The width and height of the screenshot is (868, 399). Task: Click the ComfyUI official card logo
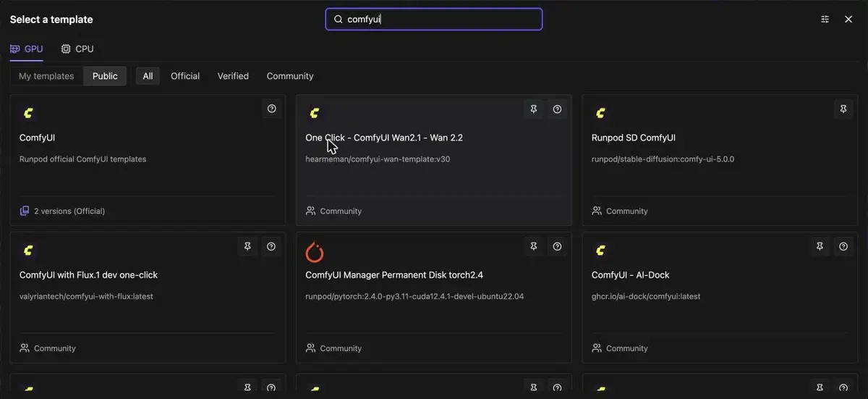coord(28,113)
